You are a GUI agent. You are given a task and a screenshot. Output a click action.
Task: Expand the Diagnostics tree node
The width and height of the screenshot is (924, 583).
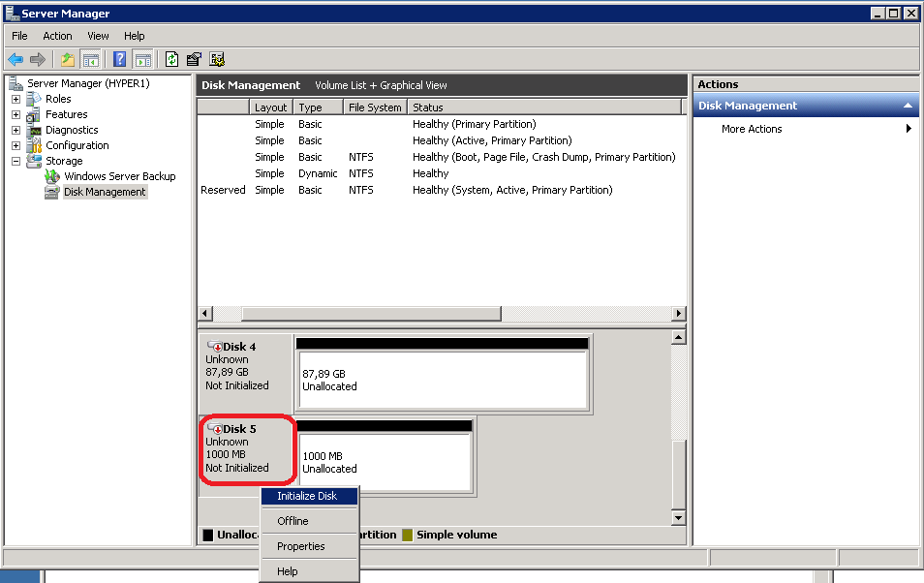tap(15, 130)
